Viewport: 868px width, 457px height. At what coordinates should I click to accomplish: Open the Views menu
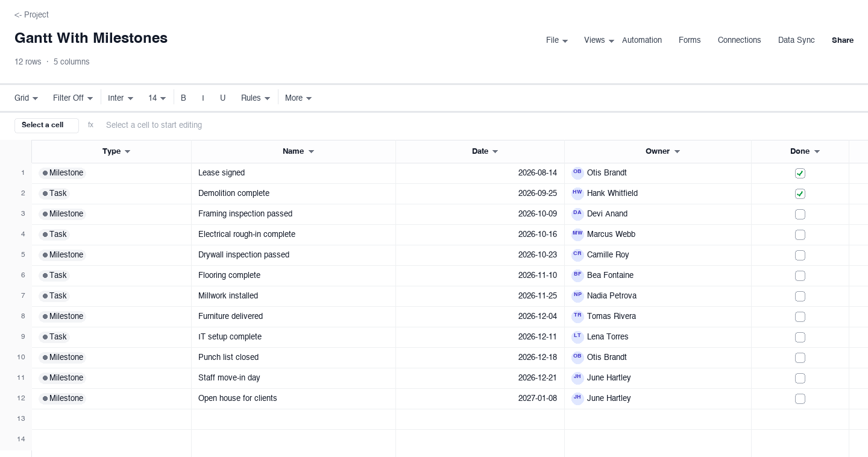click(x=599, y=40)
